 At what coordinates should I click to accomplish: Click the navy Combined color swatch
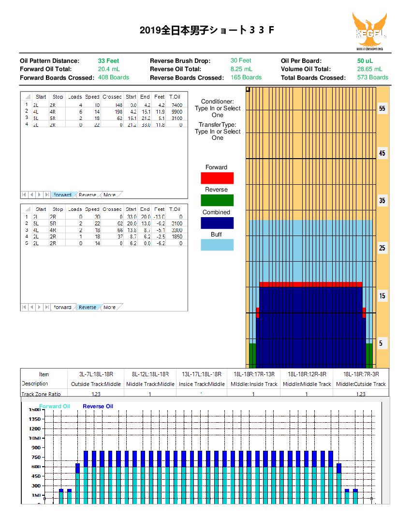click(217, 223)
